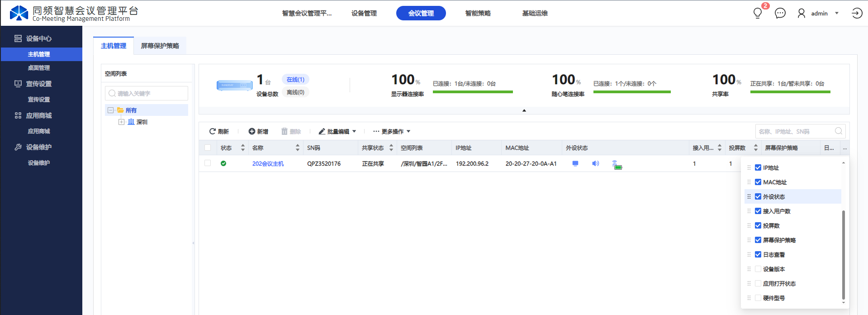Click the refresh icon in the toolbar
868x315 pixels.
(212, 131)
